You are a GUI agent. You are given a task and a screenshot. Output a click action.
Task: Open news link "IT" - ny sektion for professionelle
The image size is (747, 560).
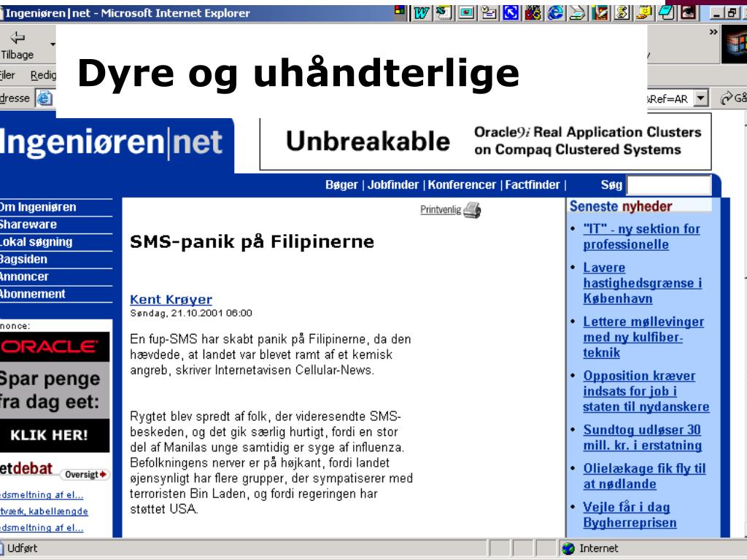pyautogui.click(x=641, y=237)
